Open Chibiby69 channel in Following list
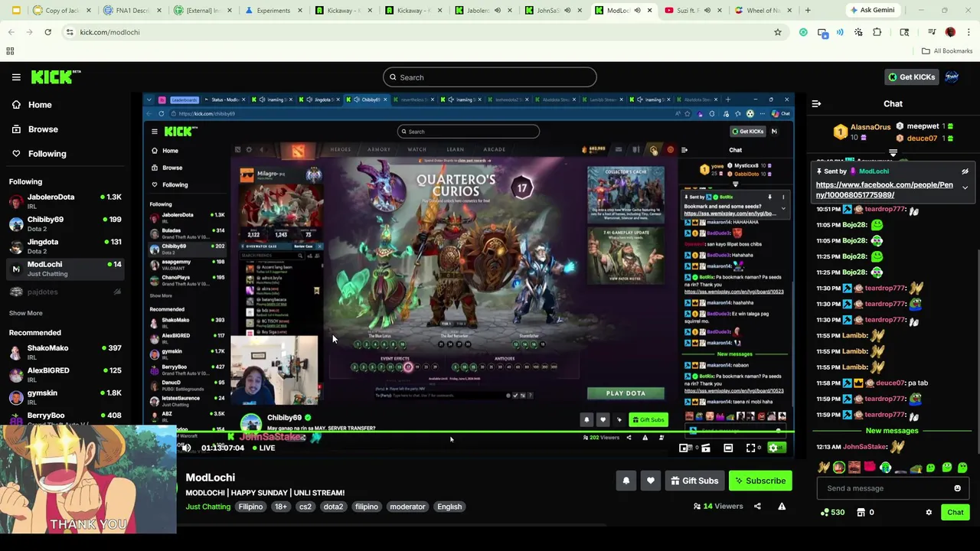This screenshot has width=980, height=551. (65, 223)
